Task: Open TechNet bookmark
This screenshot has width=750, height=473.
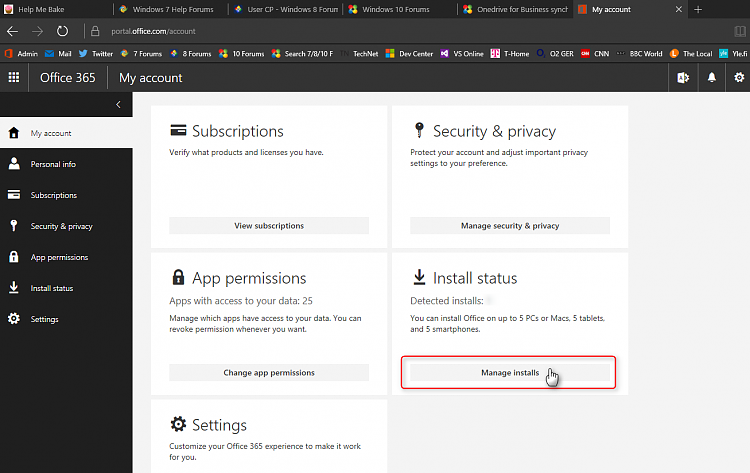Action: pos(359,54)
